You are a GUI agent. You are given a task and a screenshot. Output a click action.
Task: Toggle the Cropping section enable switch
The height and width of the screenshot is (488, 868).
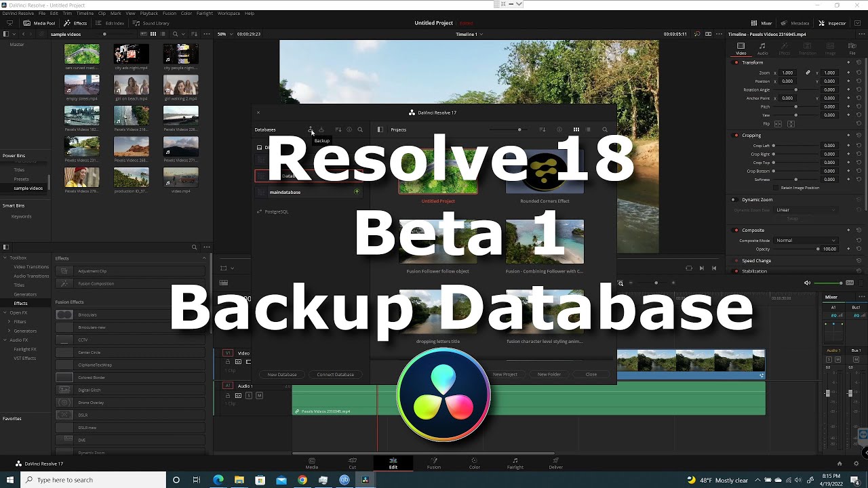coord(736,135)
